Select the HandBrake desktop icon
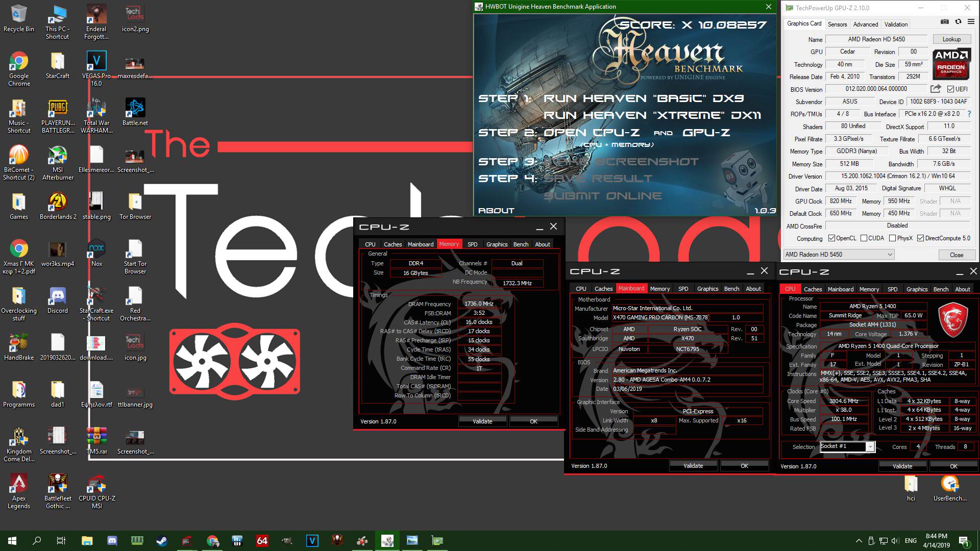Viewport: 980px width, 551px height. point(19,347)
